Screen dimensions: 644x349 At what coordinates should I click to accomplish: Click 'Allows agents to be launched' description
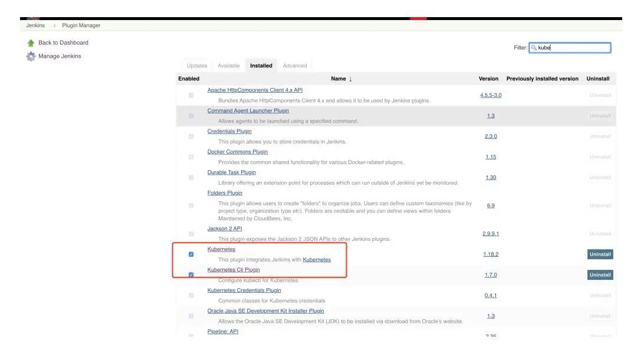[288, 121]
